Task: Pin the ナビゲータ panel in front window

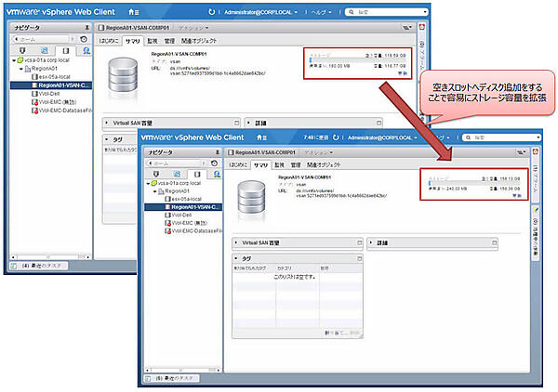Action: [218, 152]
